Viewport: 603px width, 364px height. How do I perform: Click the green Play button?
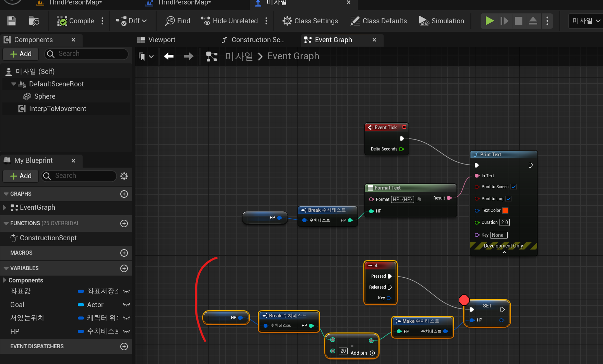point(490,21)
